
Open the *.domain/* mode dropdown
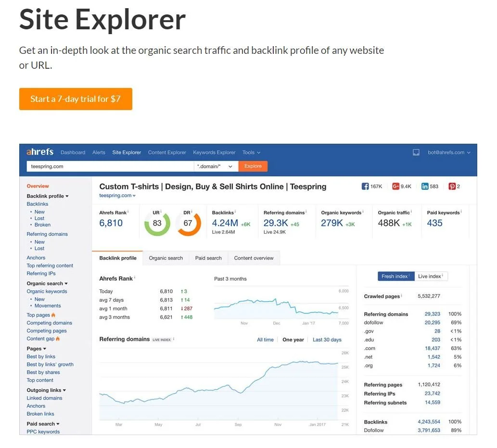click(x=216, y=166)
